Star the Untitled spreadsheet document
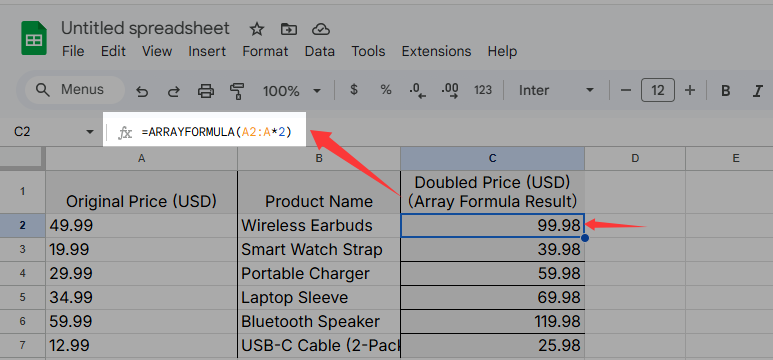Viewport: 773px width, 360px height. pyautogui.click(x=256, y=29)
